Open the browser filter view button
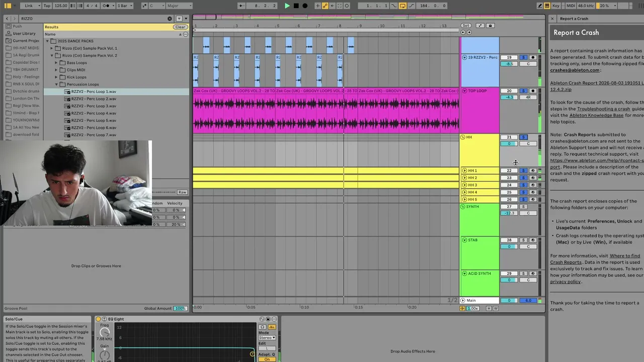Screen dimensions: 644x362 point(179,19)
